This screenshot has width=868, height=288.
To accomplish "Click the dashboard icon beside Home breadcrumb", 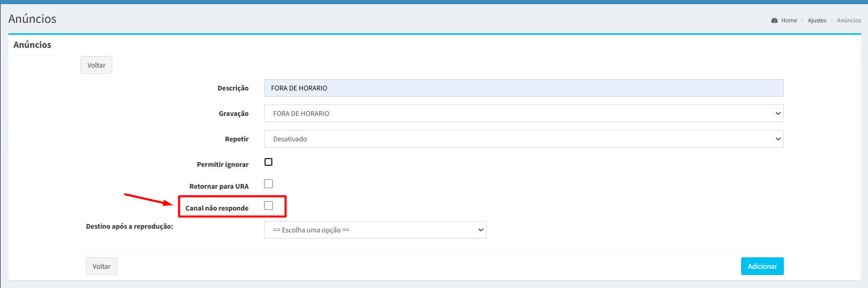I will click(x=774, y=20).
